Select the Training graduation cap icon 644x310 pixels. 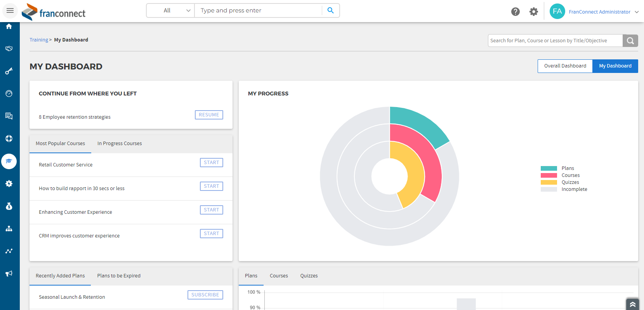9,161
